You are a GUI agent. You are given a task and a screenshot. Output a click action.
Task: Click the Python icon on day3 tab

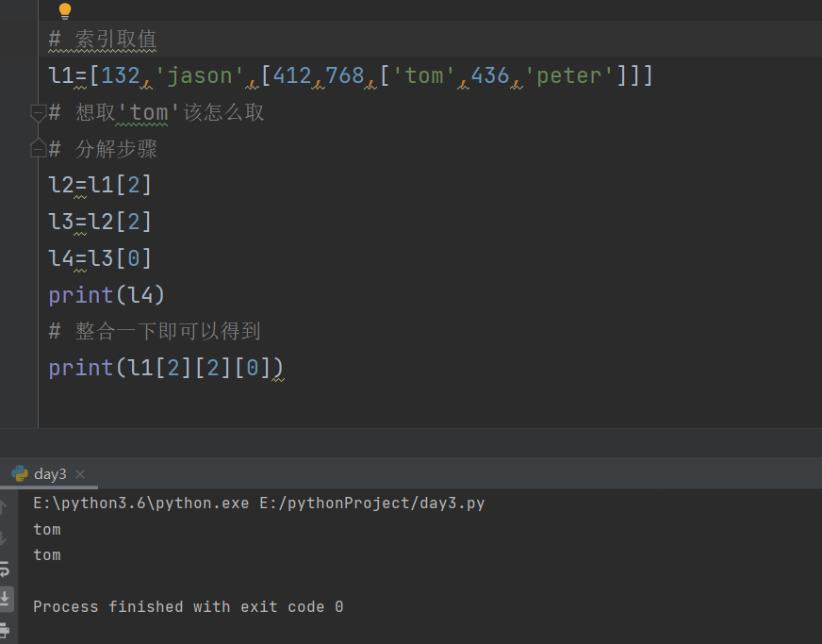tap(20, 473)
